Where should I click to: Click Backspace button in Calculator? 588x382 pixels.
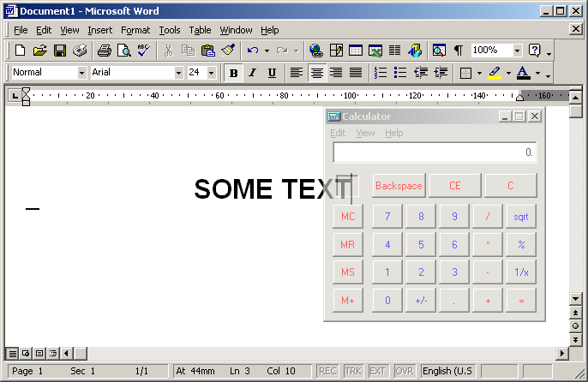pyautogui.click(x=399, y=186)
